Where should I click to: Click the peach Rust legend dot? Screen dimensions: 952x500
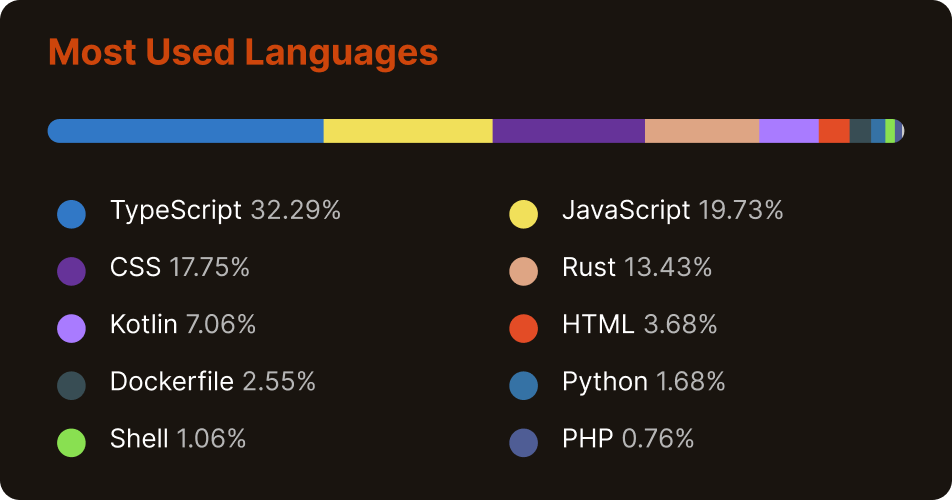pos(524,271)
